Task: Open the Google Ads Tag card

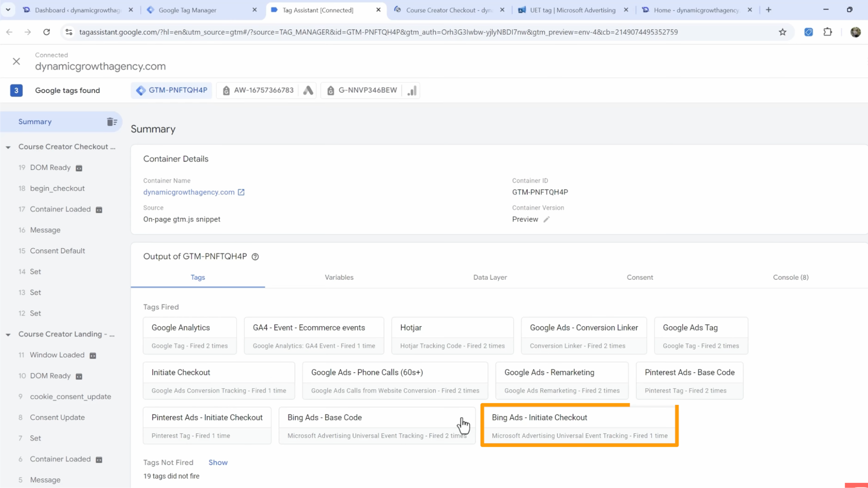Action: pyautogui.click(x=701, y=336)
